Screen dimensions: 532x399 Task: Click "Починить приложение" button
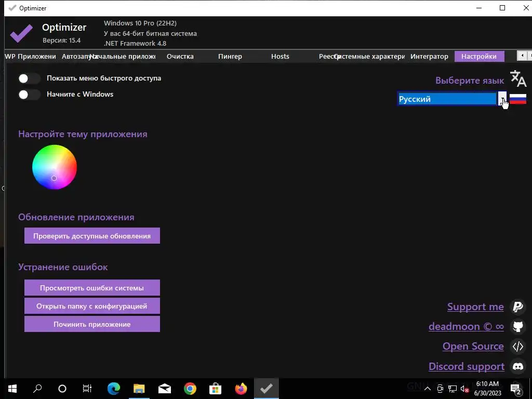[92, 324]
